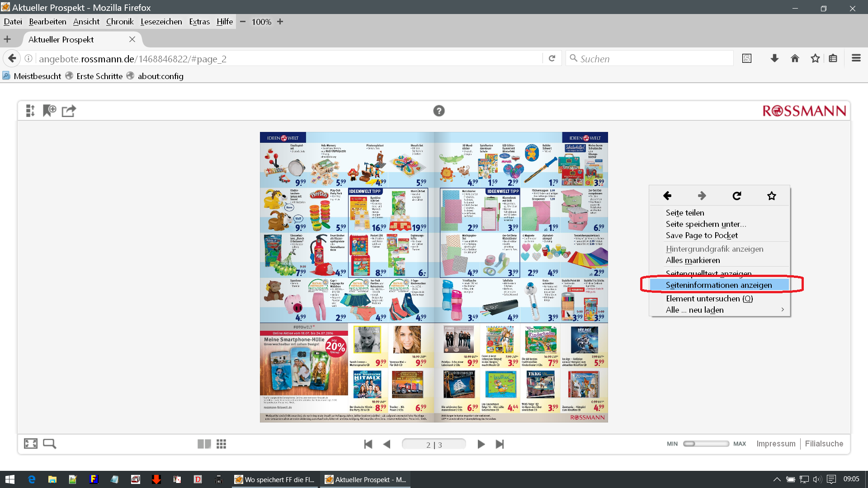Click the magnifier search icon below viewer
Screen dimensions: 868x488
click(49, 444)
